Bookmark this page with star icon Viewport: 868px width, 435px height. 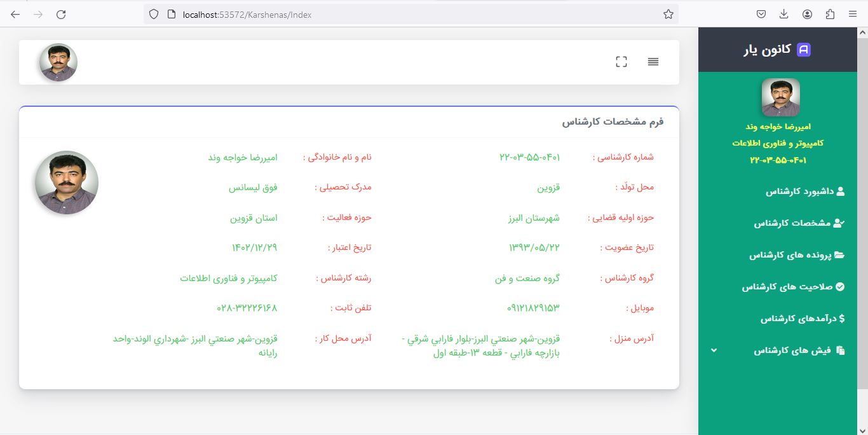tap(668, 14)
